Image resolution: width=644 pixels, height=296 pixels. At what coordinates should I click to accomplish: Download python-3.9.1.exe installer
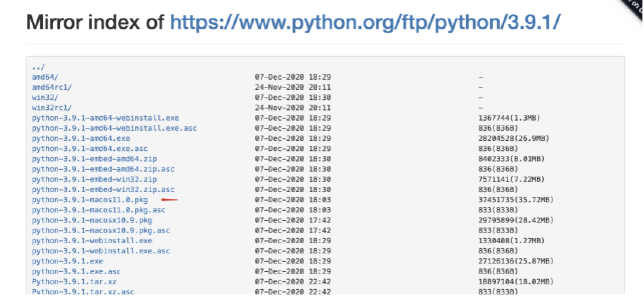[68, 261]
